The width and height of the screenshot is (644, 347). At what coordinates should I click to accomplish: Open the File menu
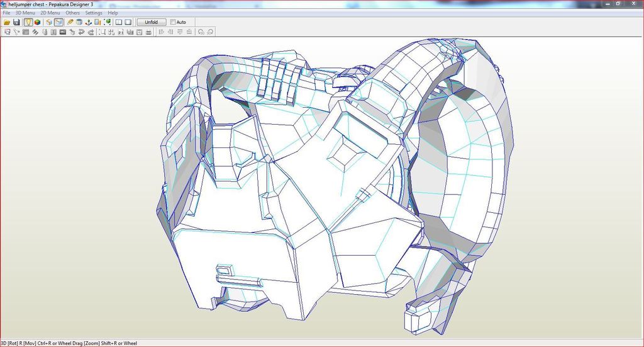click(6, 13)
